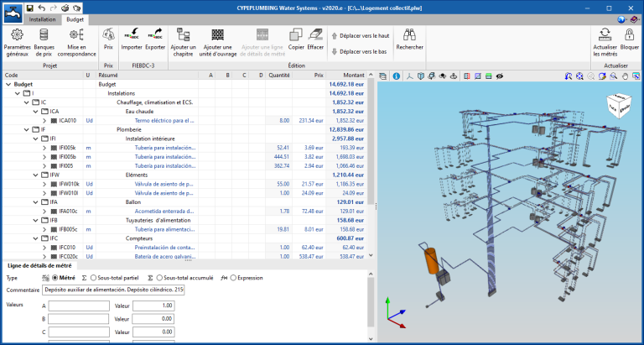Select Sous-total partiel radio option

pos(95,277)
